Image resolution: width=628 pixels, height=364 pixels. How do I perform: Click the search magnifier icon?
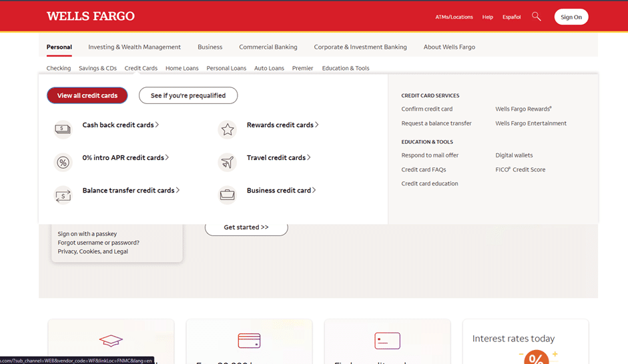537,17
